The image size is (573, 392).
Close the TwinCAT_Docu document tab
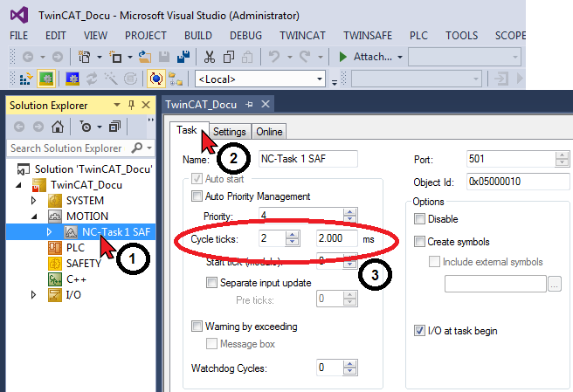[x=266, y=105]
